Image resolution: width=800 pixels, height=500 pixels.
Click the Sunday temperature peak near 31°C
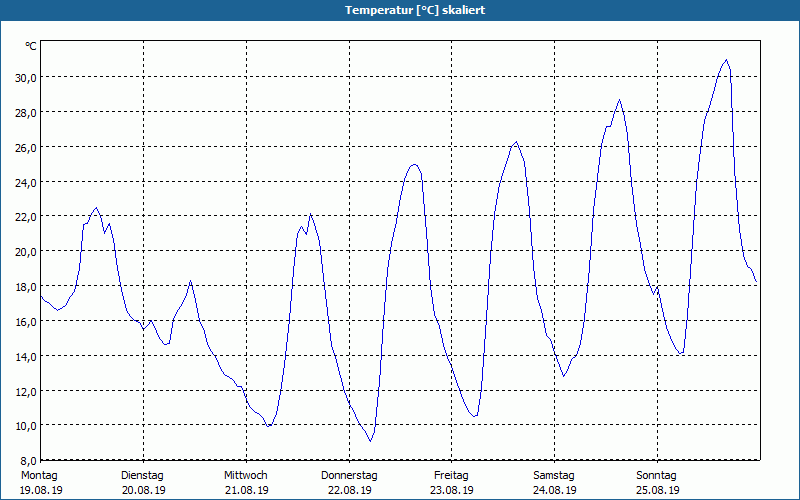click(x=726, y=60)
